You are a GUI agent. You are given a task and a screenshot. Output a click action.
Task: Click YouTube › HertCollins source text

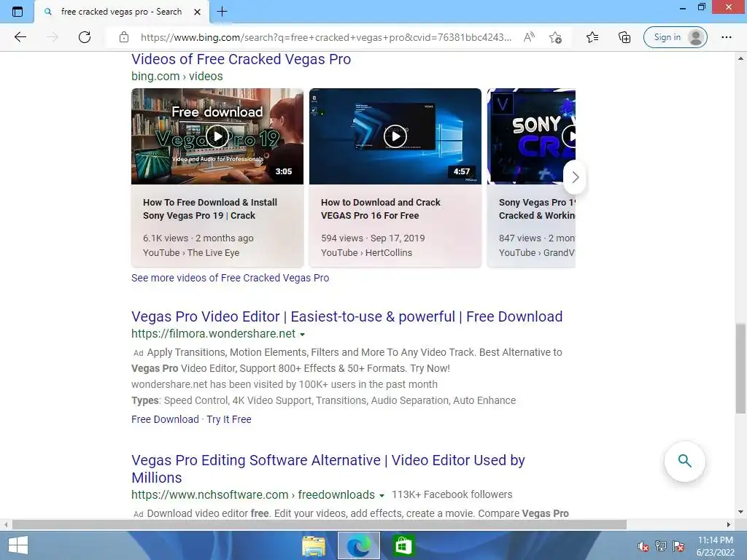(366, 253)
